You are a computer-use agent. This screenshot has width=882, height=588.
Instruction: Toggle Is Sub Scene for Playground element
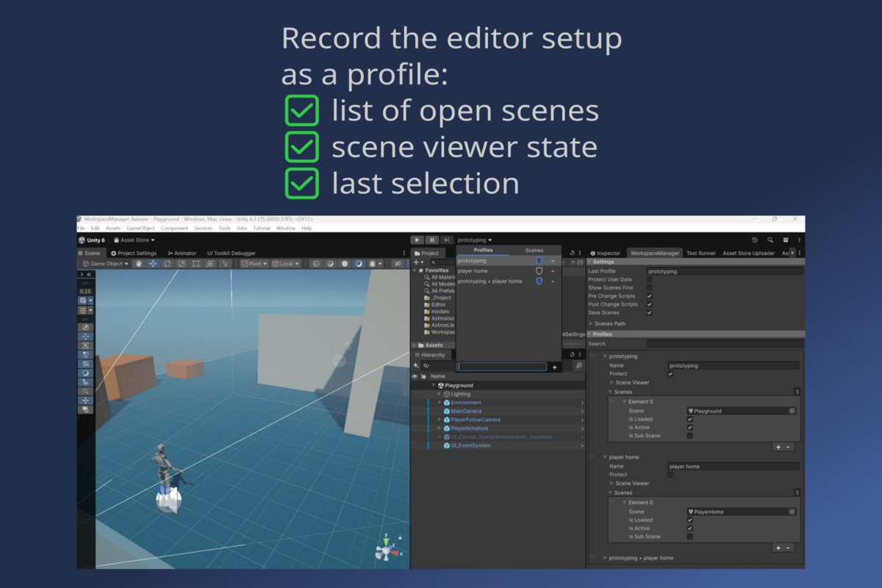point(689,436)
